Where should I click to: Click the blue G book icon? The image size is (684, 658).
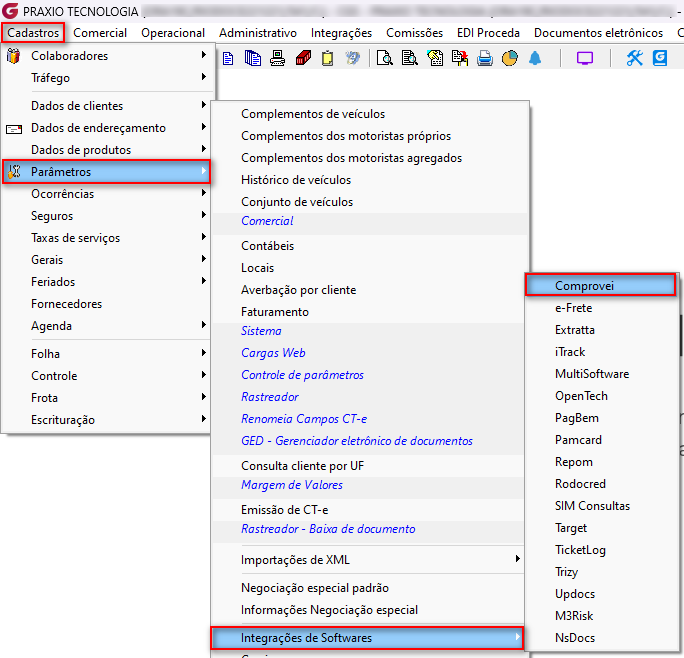660,58
